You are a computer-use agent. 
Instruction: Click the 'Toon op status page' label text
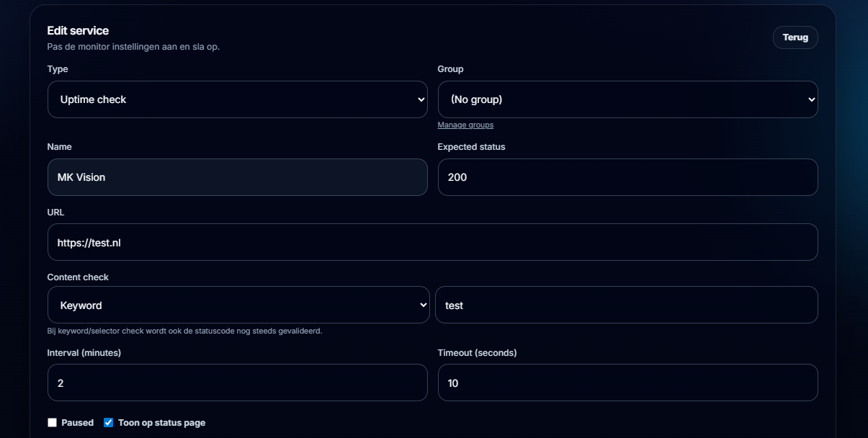(161, 423)
